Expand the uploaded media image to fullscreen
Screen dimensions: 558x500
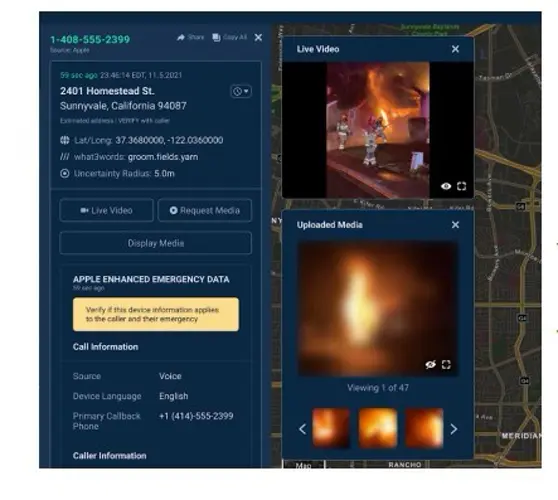click(446, 364)
